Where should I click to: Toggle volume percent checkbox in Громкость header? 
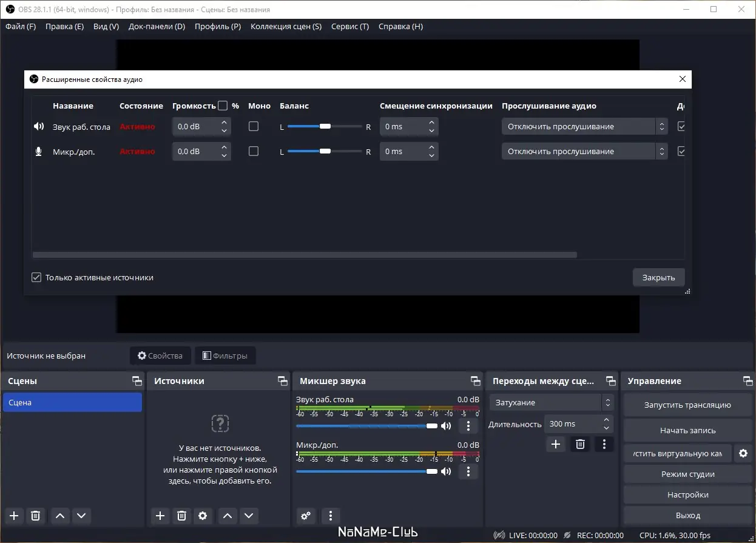point(223,106)
